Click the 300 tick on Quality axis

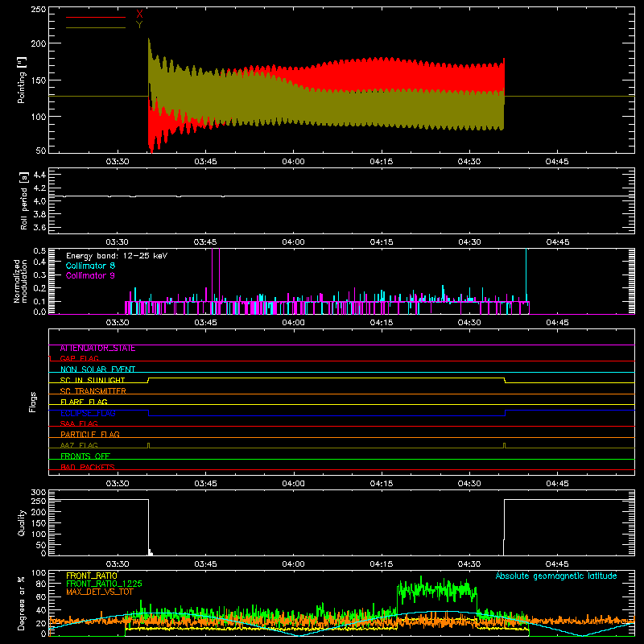(x=39, y=493)
